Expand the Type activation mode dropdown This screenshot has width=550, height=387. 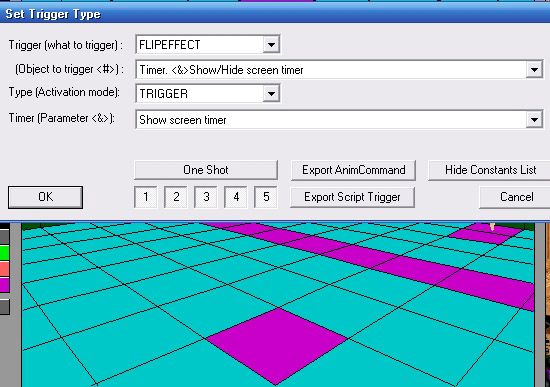point(271,93)
